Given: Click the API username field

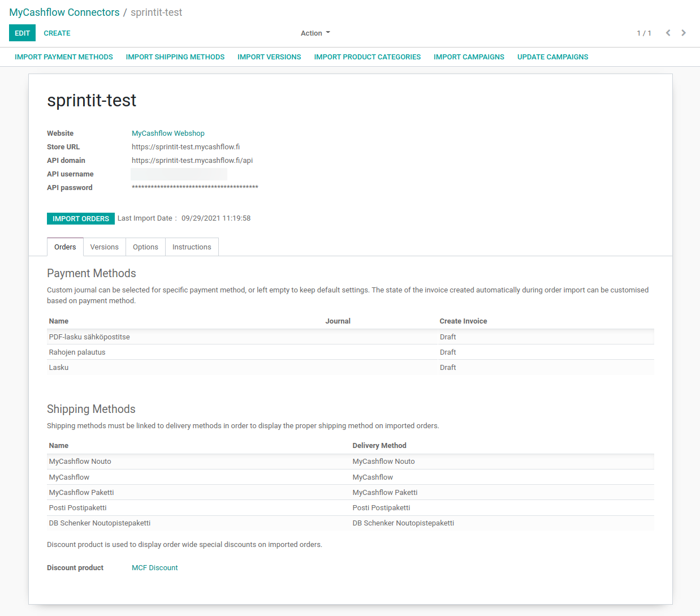Looking at the screenshot, I should [x=179, y=174].
